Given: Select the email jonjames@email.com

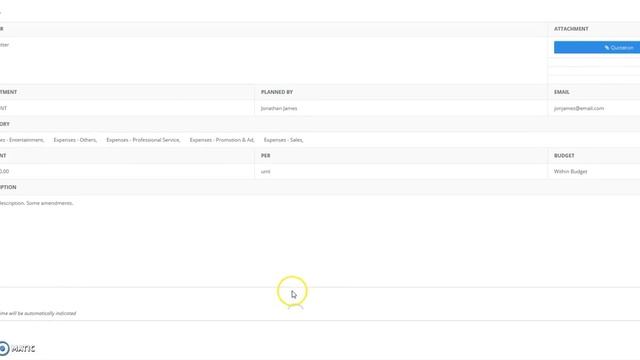Looking at the screenshot, I should click(x=579, y=108).
